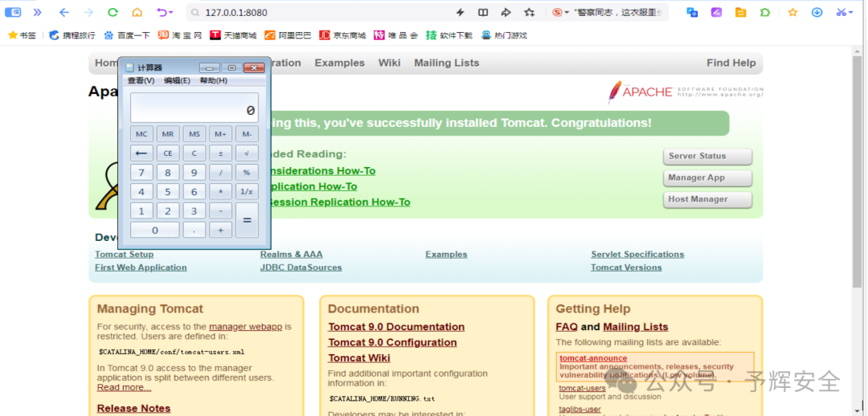Open the Wiki tab in Tomcat navigation
Screen dimensions: 868x416
point(389,63)
